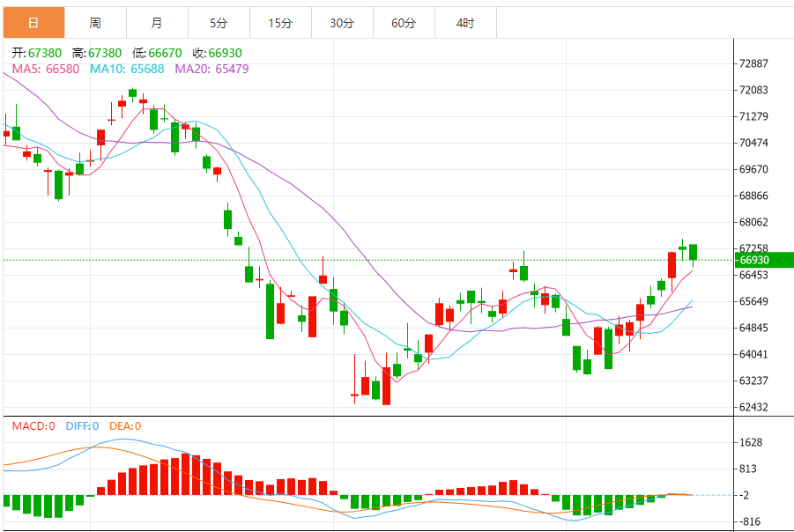
Task: Click the MA10: 65688 indicator label
Action: pos(127,69)
